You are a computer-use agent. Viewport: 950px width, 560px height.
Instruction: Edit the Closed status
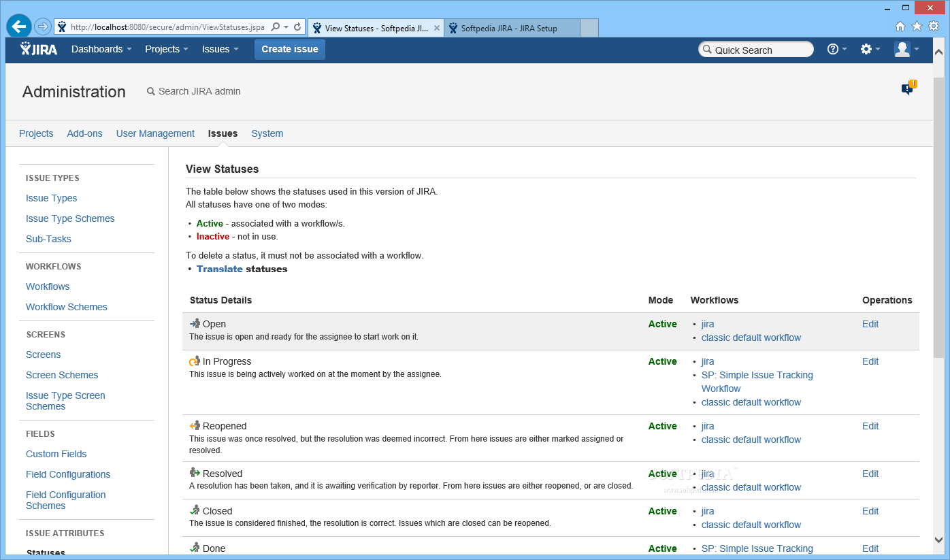pos(870,511)
